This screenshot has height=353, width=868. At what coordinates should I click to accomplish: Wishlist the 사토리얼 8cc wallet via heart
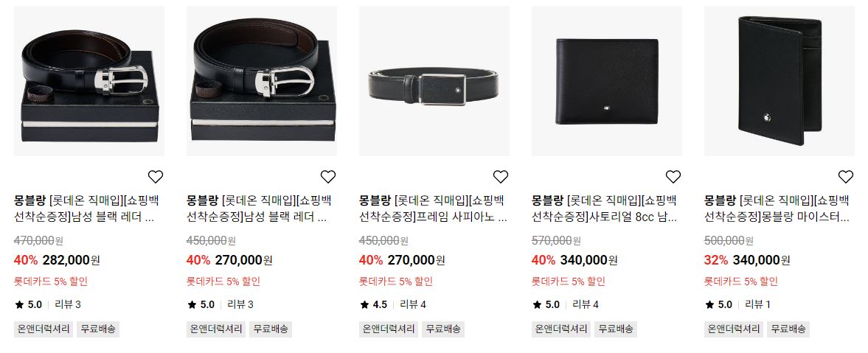click(x=673, y=177)
